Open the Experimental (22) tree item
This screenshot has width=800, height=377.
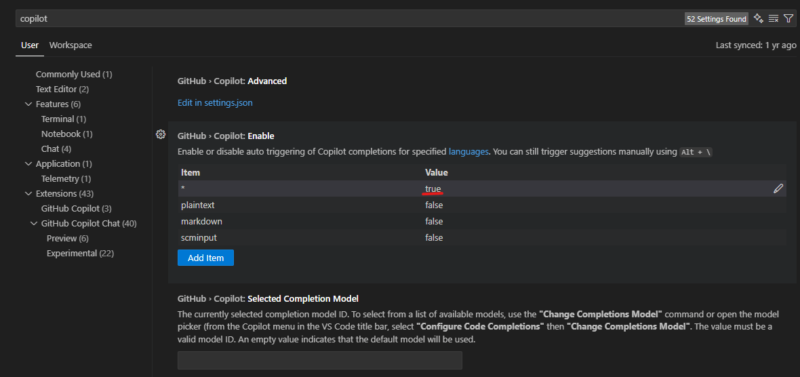(x=80, y=253)
